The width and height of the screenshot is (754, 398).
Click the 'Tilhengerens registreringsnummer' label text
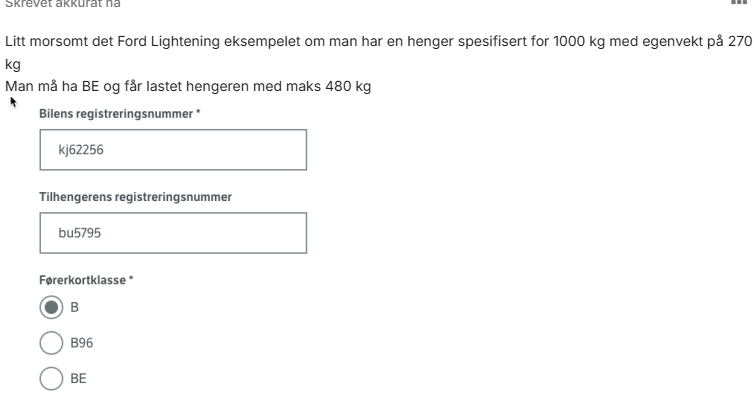(x=136, y=197)
